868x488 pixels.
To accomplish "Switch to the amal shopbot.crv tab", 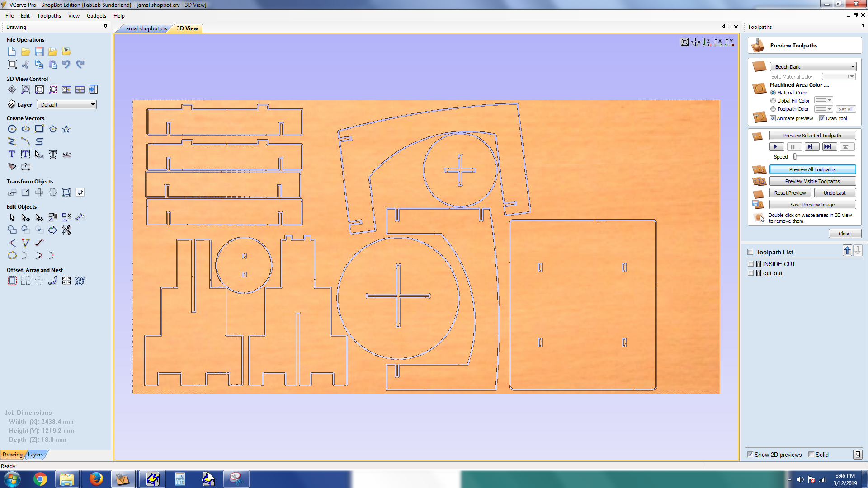I will click(146, 28).
